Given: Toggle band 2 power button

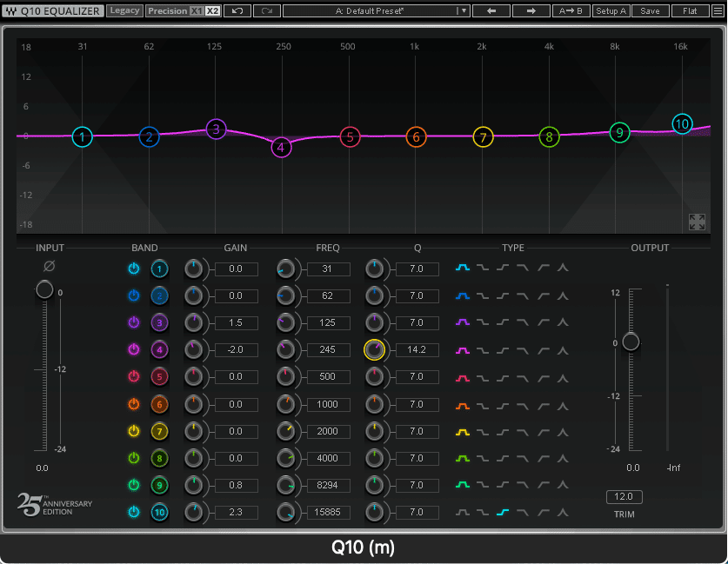Looking at the screenshot, I should (x=134, y=295).
